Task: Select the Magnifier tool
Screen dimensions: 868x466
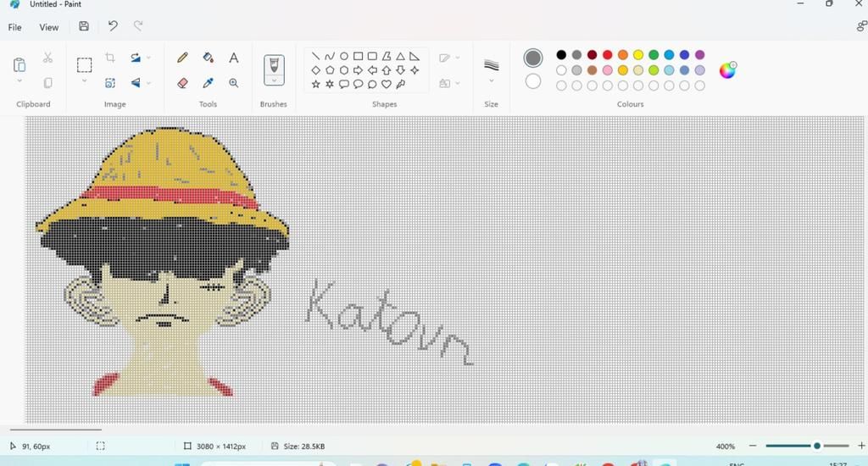Action: pyautogui.click(x=234, y=83)
